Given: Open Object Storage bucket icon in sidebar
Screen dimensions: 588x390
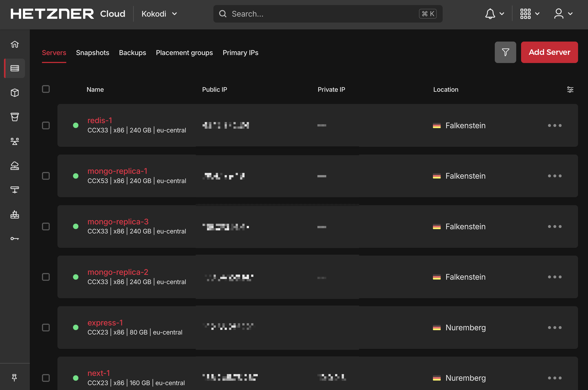Looking at the screenshot, I should [15, 117].
